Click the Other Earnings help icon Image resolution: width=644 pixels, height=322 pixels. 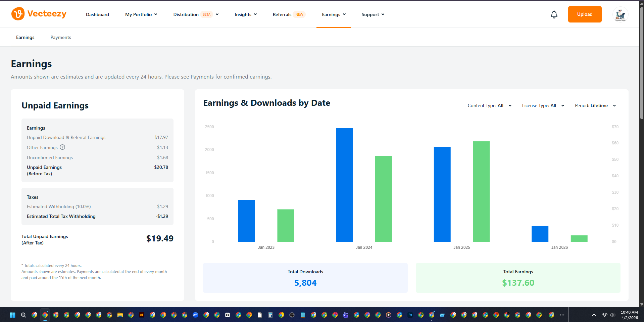click(x=62, y=147)
